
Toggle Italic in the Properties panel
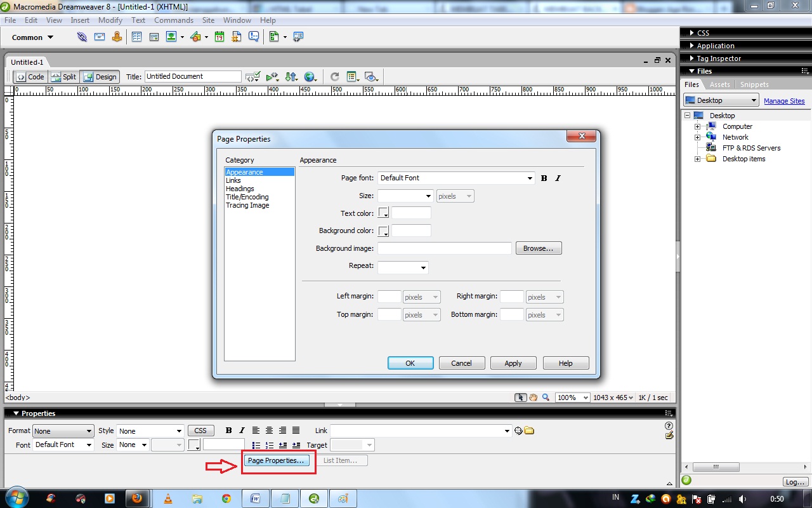242,431
